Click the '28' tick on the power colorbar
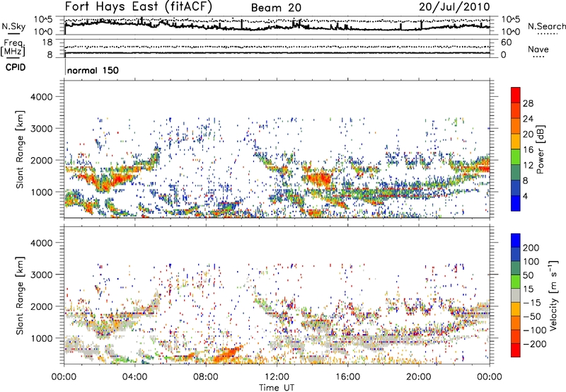 [528, 103]
